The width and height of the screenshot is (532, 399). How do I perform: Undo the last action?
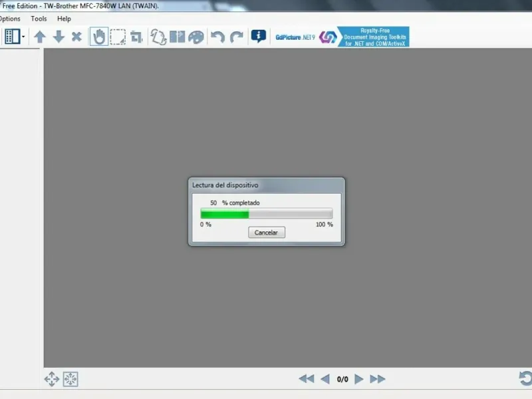[217, 37]
